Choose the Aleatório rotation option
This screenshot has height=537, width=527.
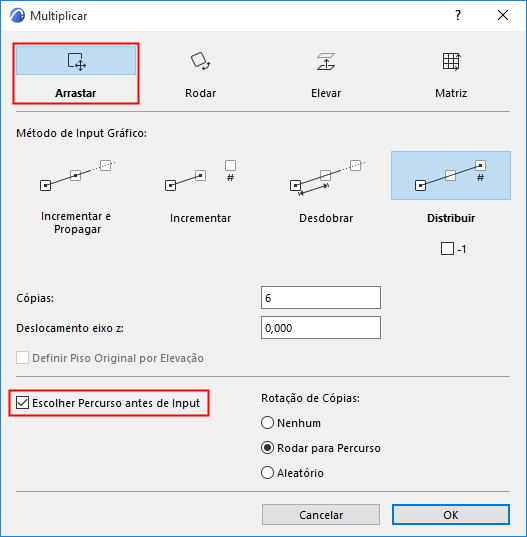(267, 473)
